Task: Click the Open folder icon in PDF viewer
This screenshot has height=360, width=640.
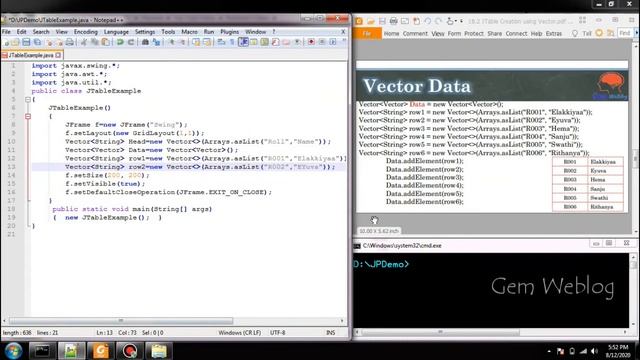Action: tap(371, 21)
